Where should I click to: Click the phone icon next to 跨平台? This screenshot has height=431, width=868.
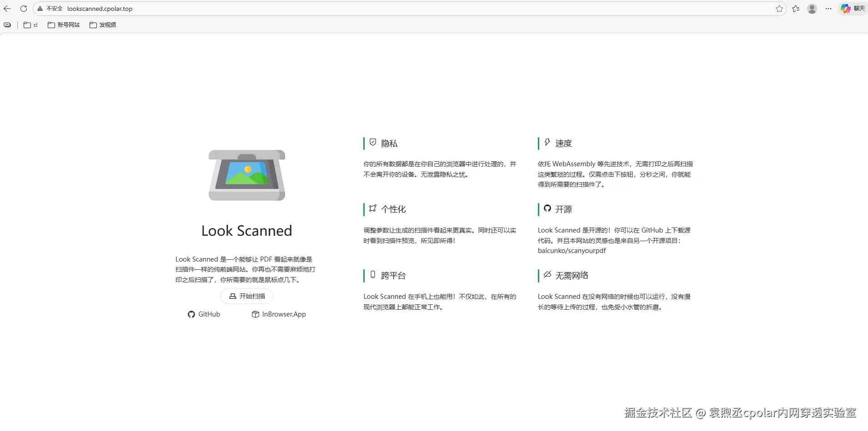coord(373,275)
